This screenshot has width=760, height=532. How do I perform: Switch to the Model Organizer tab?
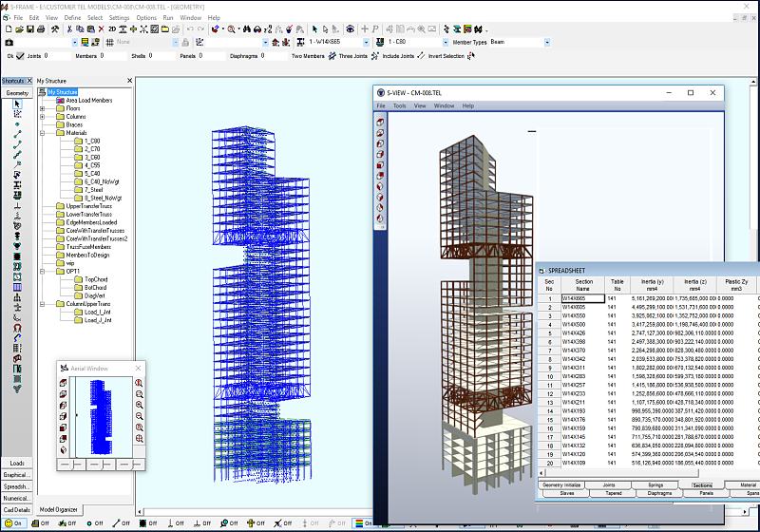tap(58, 510)
